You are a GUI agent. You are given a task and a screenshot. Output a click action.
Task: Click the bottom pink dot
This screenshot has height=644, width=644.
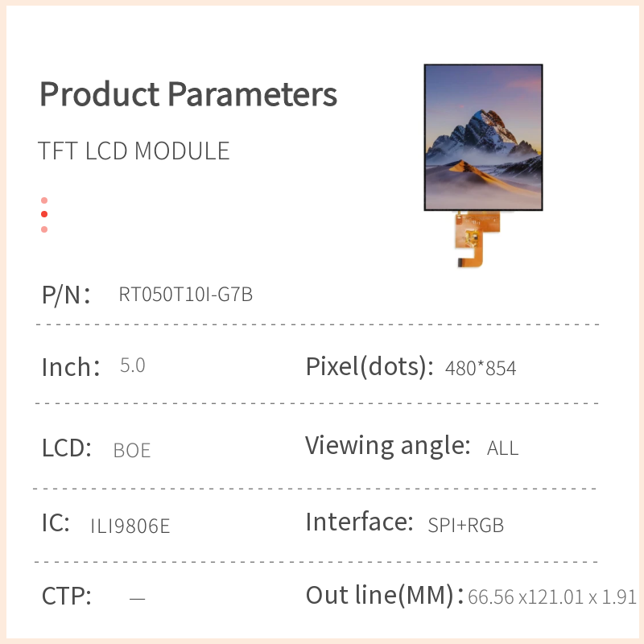tap(44, 229)
